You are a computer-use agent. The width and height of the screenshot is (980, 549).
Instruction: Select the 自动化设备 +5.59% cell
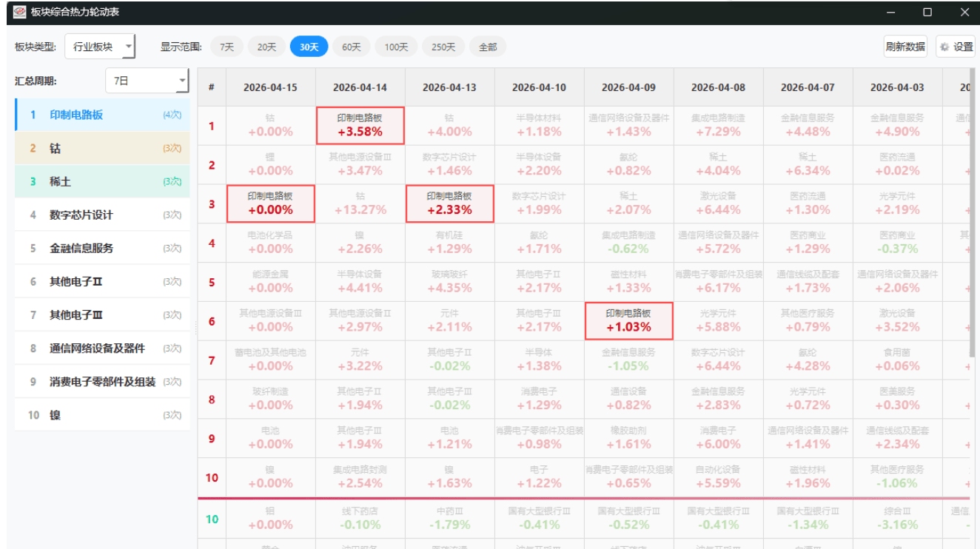tap(719, 477)
